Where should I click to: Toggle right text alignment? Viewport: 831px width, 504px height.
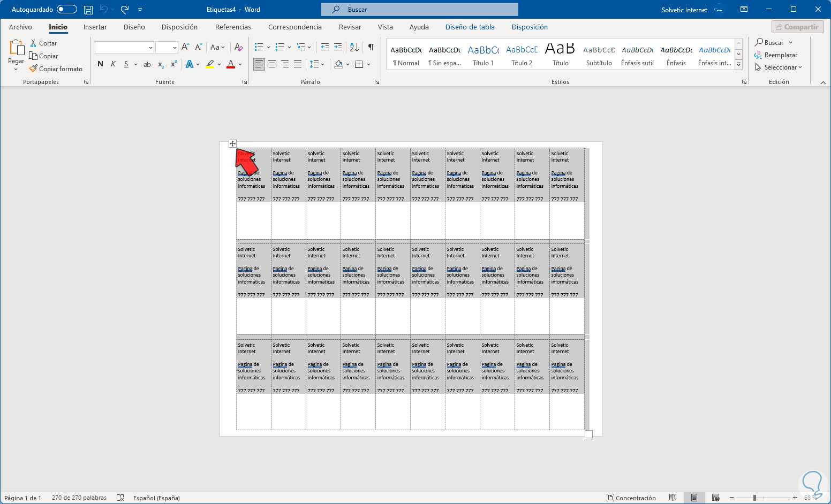pos(285,64)
